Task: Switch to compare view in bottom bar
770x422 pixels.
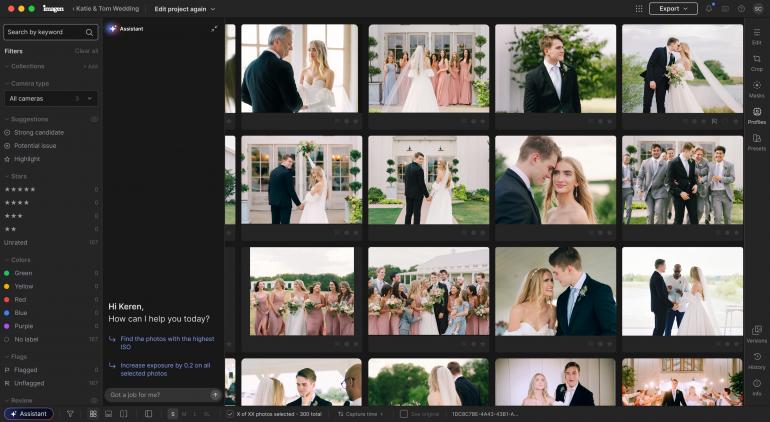Action: tap(124, 414)
